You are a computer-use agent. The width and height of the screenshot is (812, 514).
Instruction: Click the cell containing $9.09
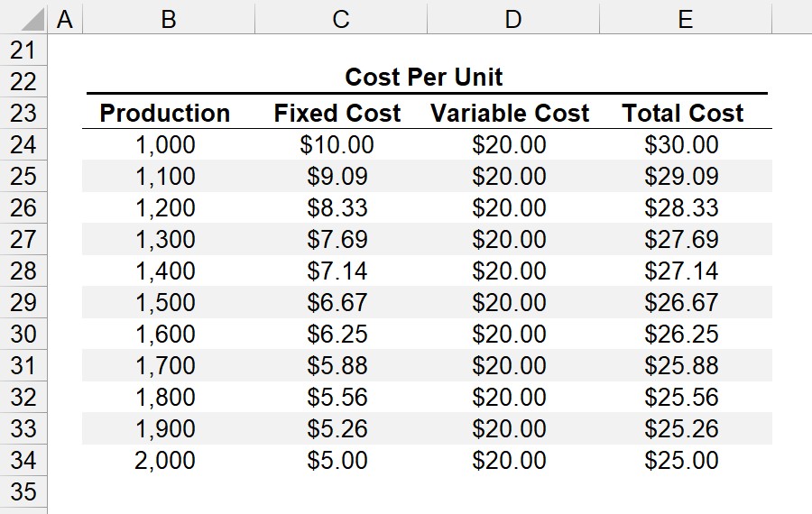(337, 176)
